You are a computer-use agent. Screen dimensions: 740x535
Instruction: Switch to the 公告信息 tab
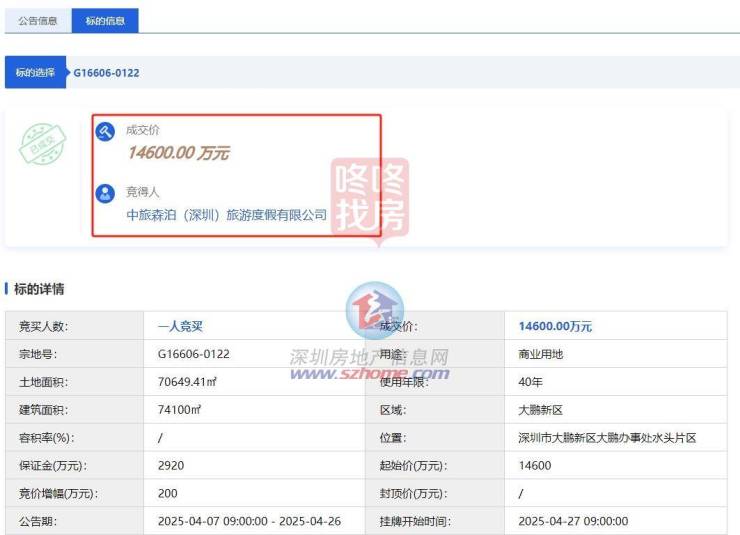pos(38,21)
